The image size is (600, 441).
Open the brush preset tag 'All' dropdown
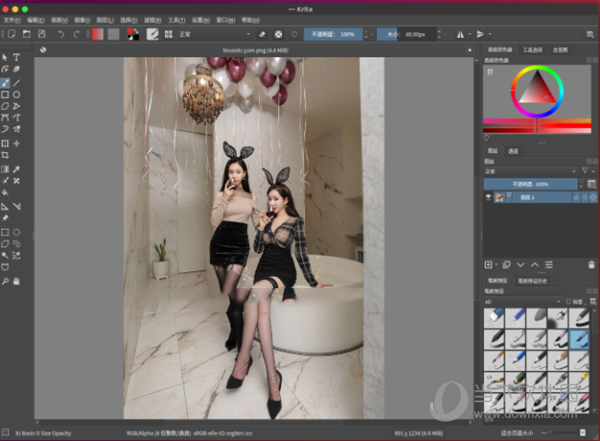point(523,302)
